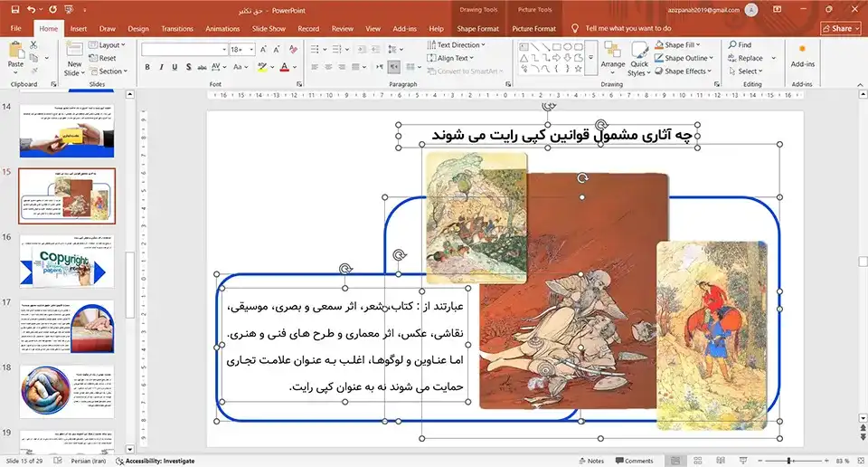
Task: Select slide 16 Copyright thumbnail
Action: point(67,261)
